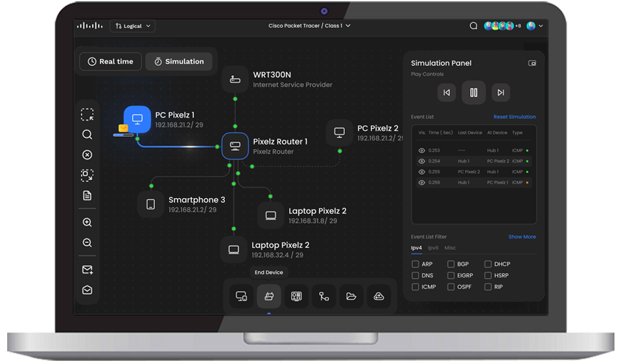Open the search icon in the top bar
The width and height of the screenshot is (621, 364).
tap(473, 26)
